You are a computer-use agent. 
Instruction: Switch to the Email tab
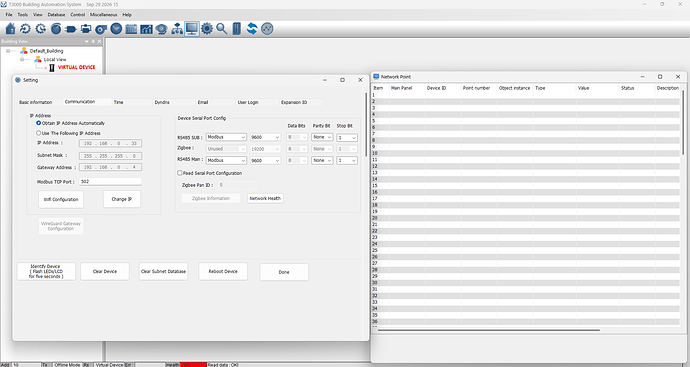(x=202, y=102)
